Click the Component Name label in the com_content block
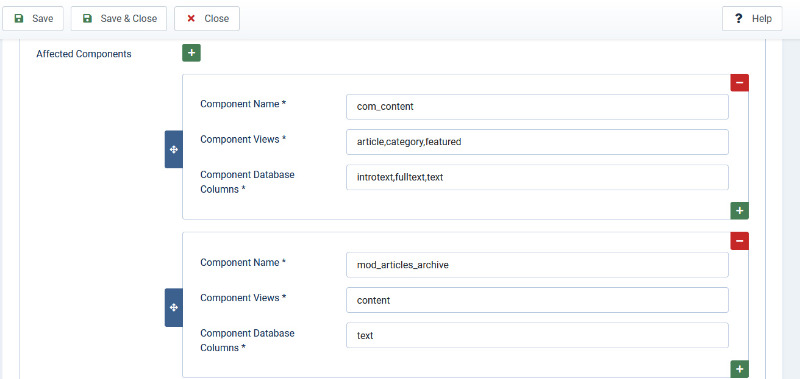The width and height of the screenshot is (800, 379). click(243, 104)
